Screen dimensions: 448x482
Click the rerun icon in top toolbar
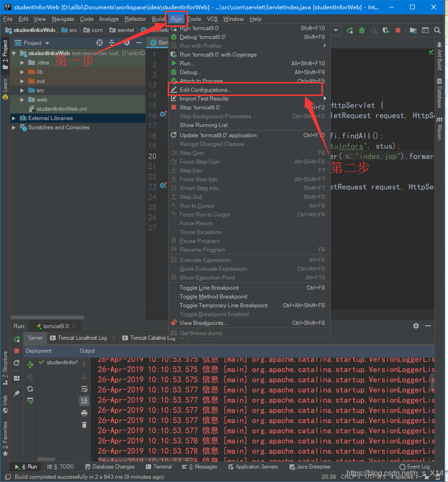[350, 31]
